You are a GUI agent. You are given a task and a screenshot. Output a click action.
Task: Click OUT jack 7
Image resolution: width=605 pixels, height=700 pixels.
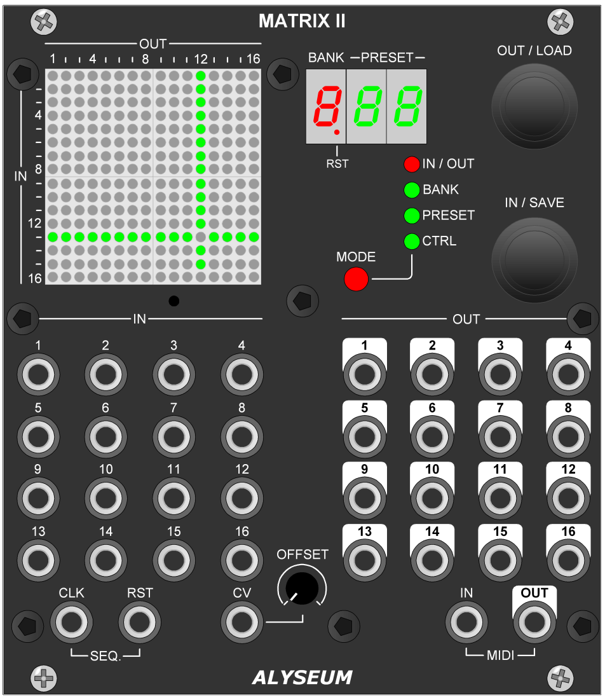(500, 437)
